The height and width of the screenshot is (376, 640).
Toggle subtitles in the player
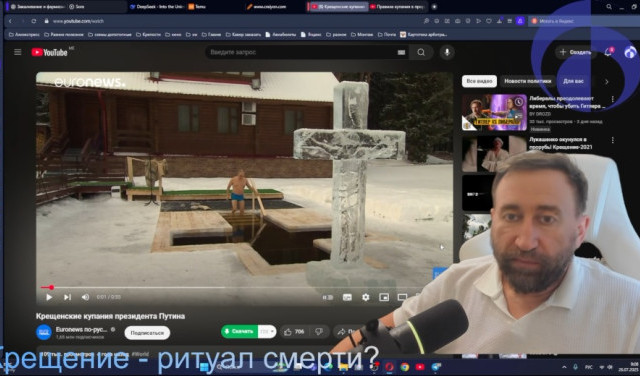(x=347, y=297)
